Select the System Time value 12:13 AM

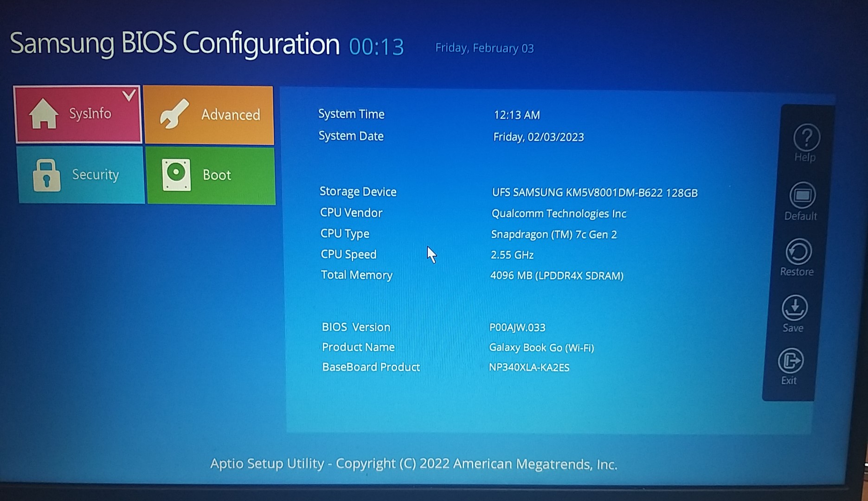pos(516,115)
